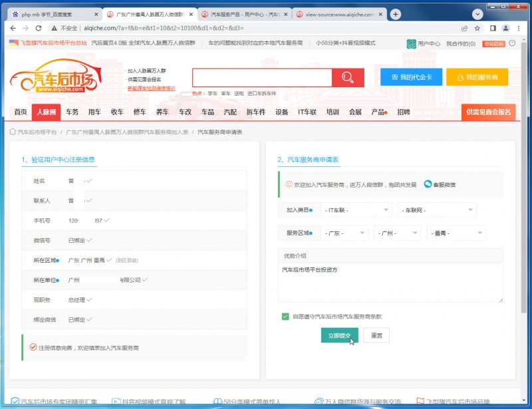
Task: Open the browser side panel icon
Action: (493, 28)
